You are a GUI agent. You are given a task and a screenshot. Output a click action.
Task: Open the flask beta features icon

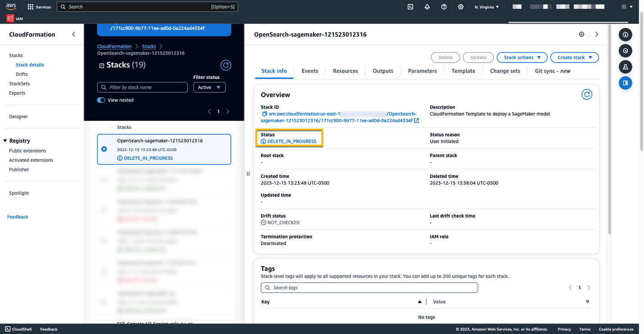[x=626, y=67]
